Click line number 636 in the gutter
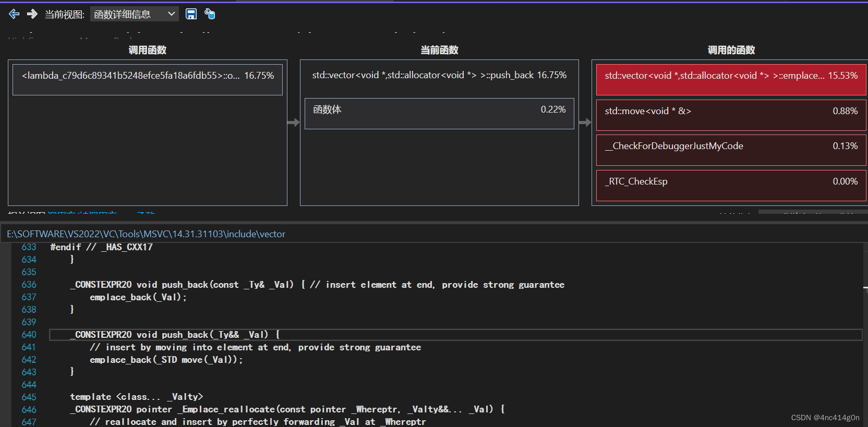Viewport: 868px width, 427px height. click(x=29, y=285)
